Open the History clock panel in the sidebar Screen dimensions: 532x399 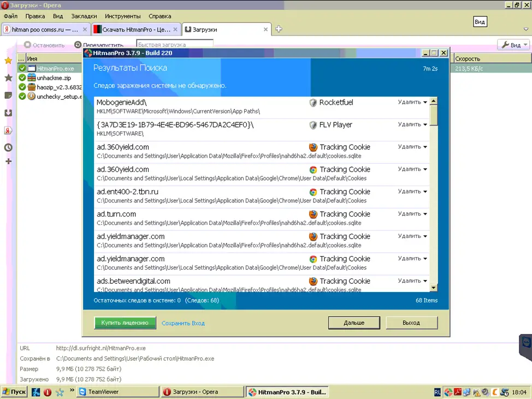[8, 147]
